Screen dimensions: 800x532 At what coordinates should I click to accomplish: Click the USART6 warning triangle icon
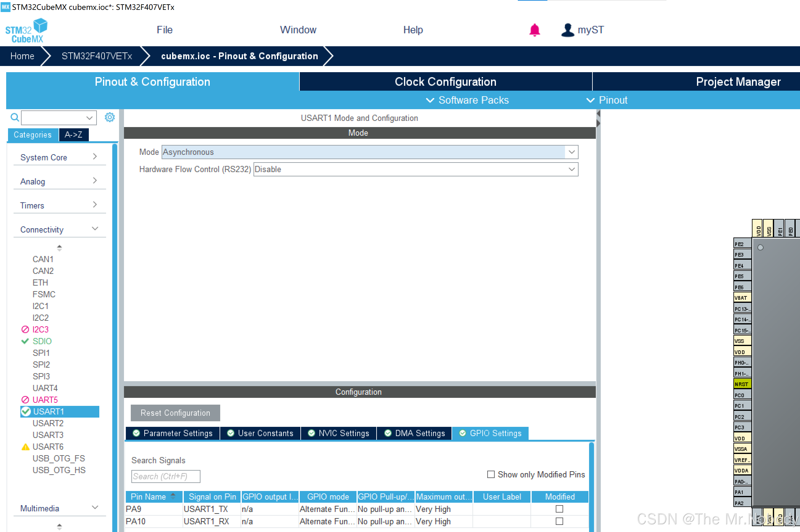26,447
